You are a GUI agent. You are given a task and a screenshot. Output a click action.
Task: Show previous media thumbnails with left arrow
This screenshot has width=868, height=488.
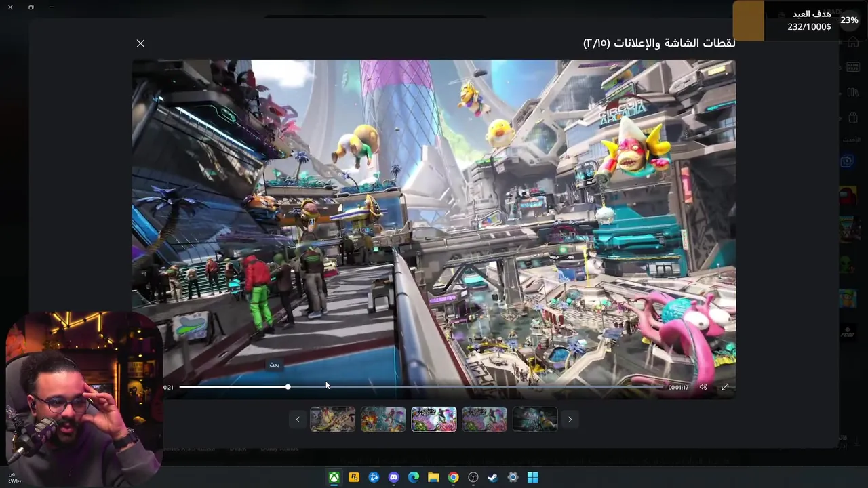point(297,420)
